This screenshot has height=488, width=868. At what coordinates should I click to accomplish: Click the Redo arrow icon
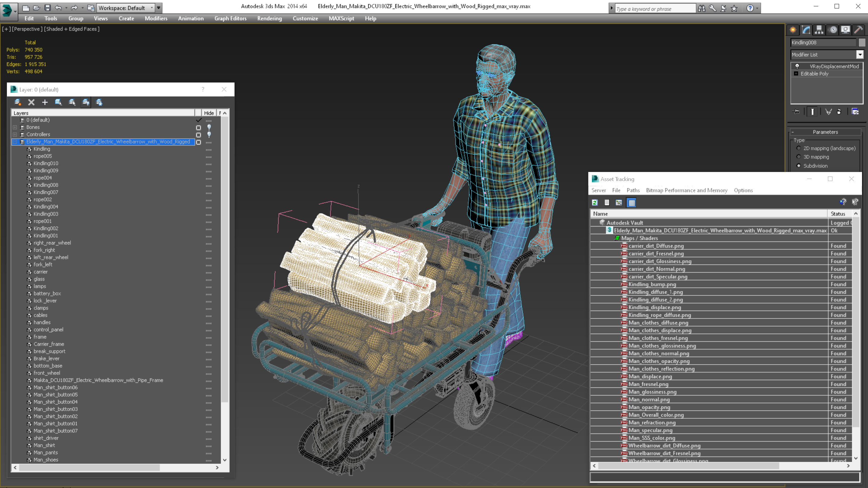coord(74,8)
